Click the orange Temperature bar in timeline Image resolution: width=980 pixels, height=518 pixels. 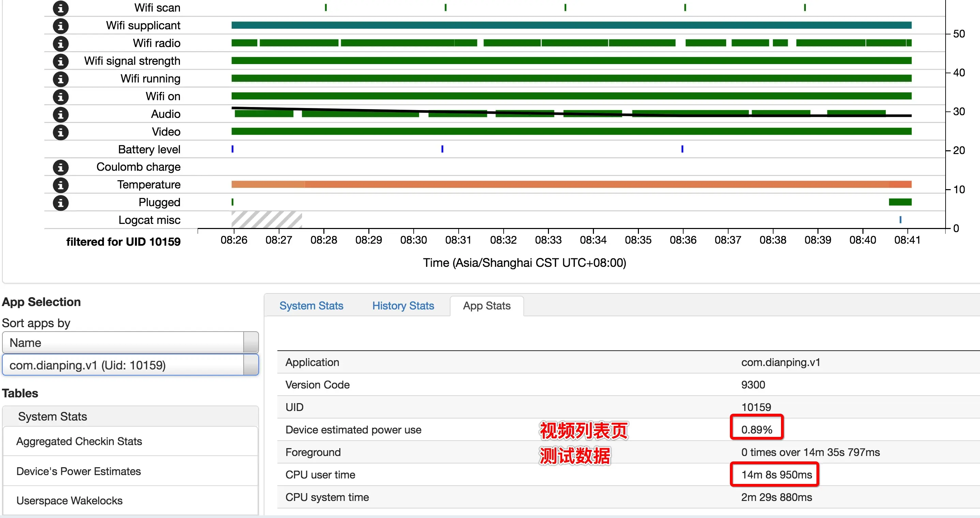[x=571, y=185]
